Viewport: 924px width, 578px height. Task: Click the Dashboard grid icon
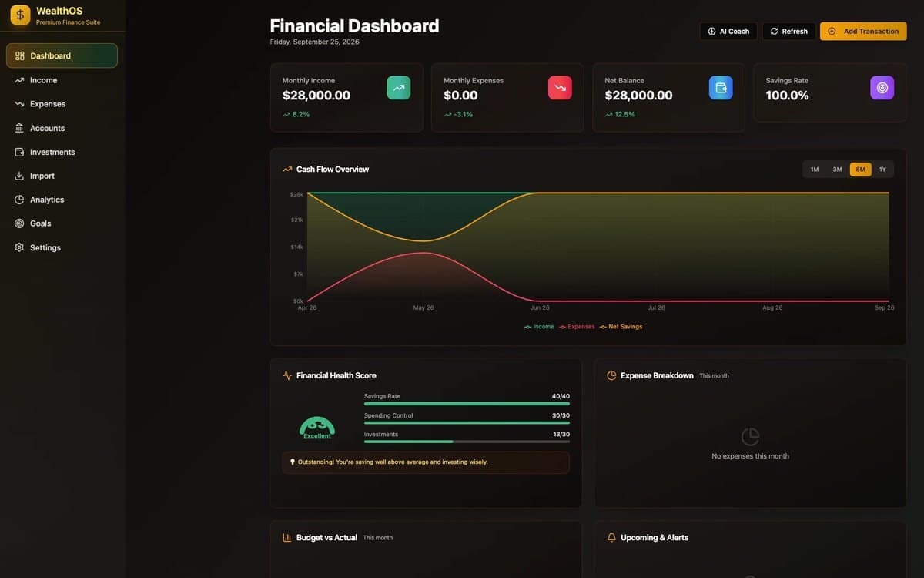[20, 55]
